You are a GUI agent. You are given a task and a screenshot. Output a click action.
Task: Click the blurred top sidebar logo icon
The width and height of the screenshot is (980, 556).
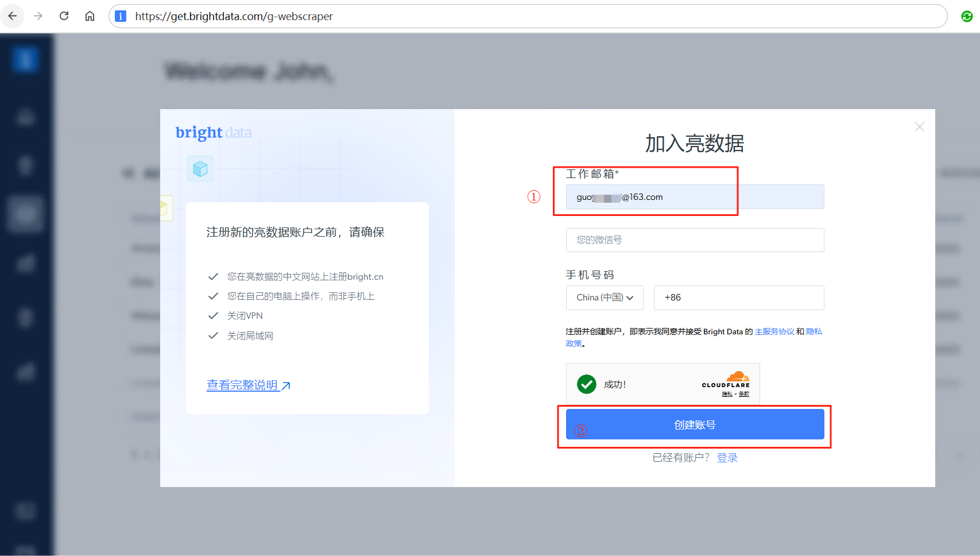point(25,59)
